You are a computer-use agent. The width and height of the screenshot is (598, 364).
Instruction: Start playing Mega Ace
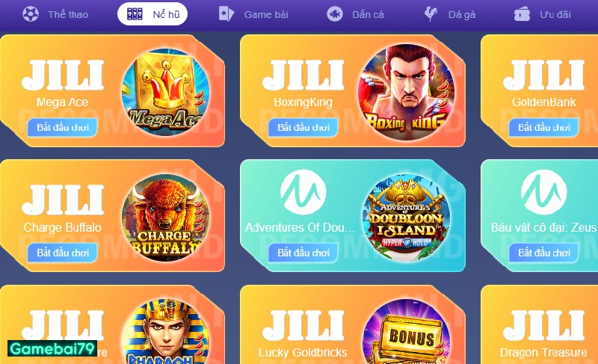[x=63, y=127]
